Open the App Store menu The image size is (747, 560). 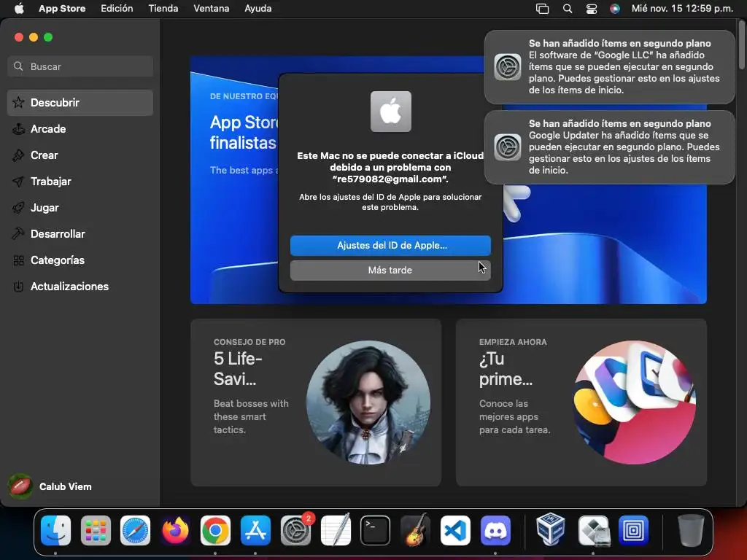(62, 9)
